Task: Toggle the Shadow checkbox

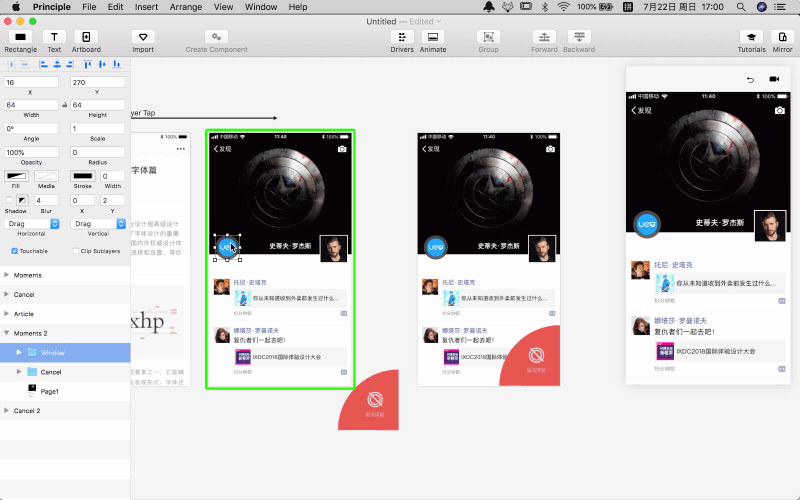Action: pyautogui.click(x=10, y=202)
